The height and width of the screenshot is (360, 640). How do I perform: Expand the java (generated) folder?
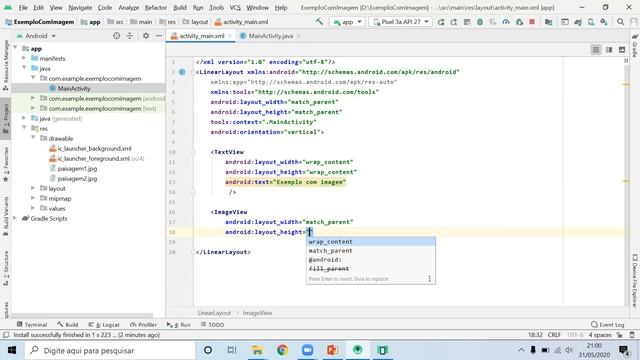tap(24, 118)
